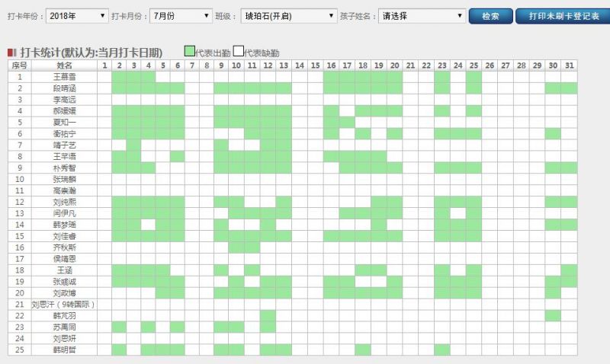Click name 齐秋斯 in row 16
The height and width of the screenshot is (364, 610).
64,247
